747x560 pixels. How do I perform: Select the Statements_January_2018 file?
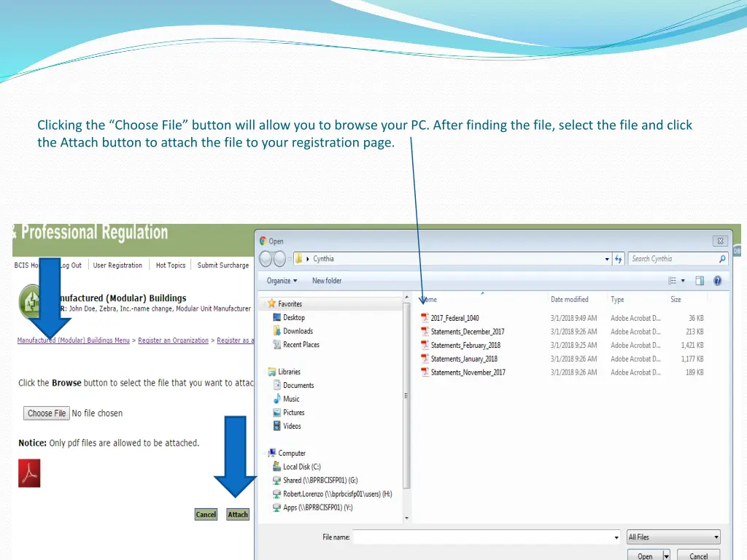(464, 359)
